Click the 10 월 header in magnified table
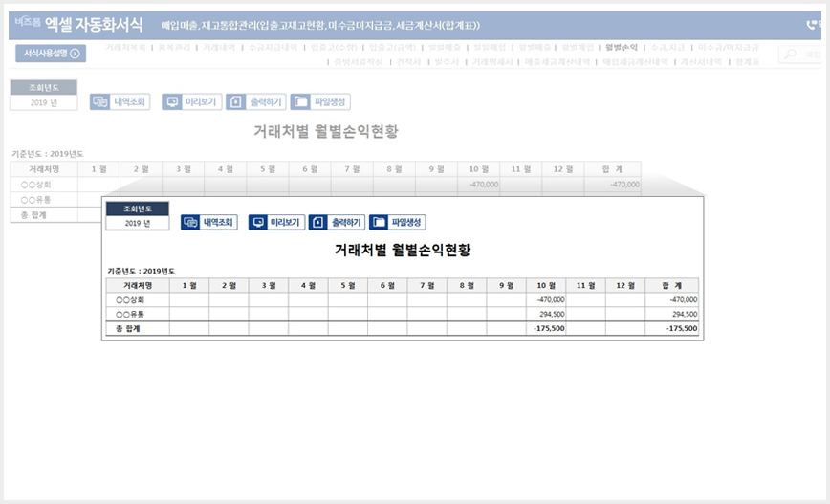 click(546, 285)
